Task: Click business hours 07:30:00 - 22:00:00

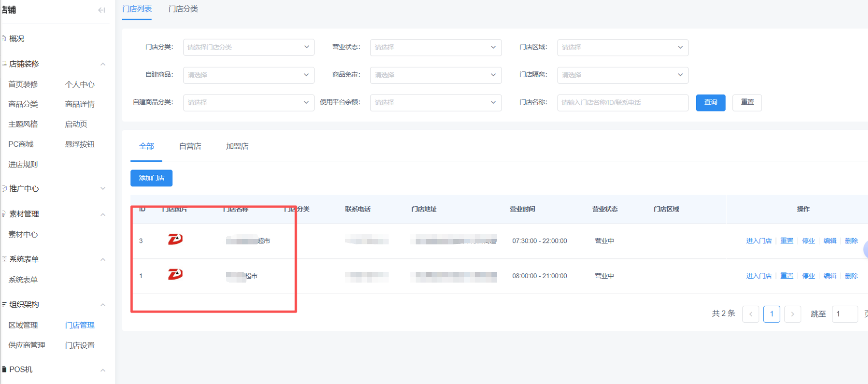Action: click(x=540, y=241)
